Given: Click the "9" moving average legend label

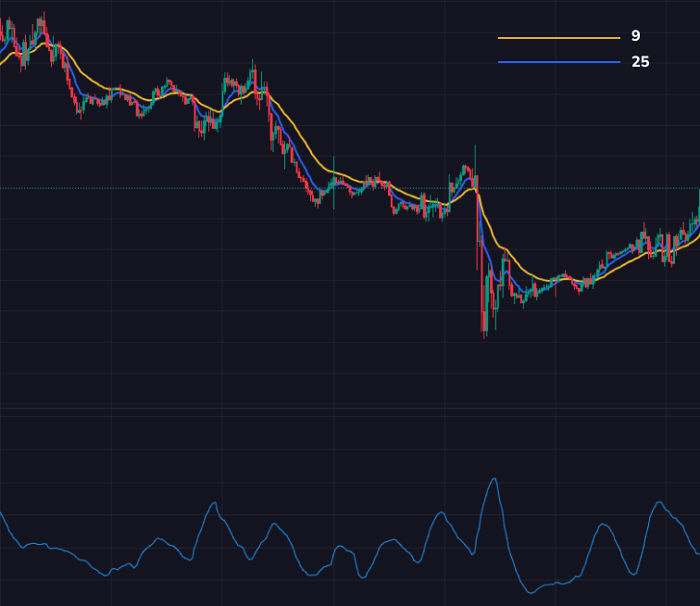Looking at the screenshot, I should point(635,36).
